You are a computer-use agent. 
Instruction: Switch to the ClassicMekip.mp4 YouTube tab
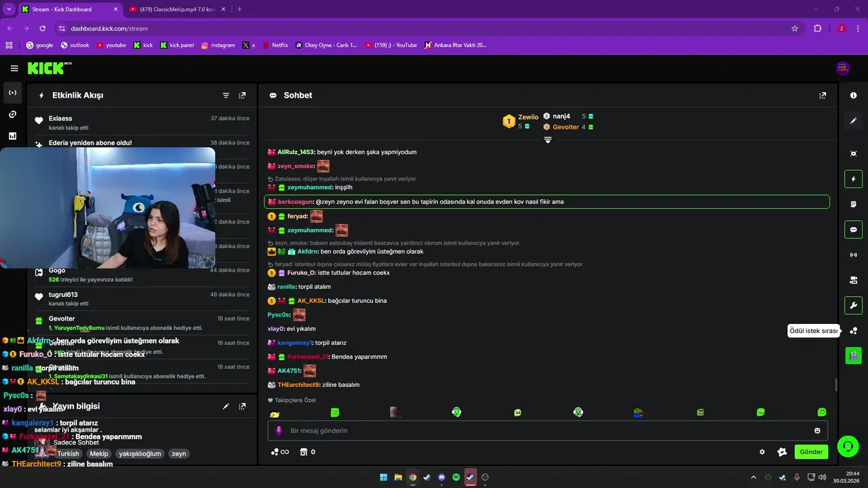point(177,9)
